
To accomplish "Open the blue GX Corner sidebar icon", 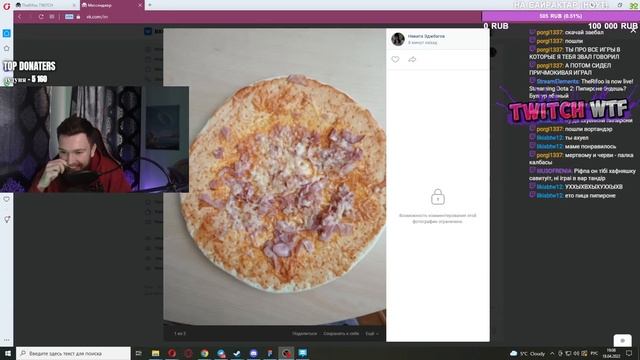I will [7, 33].
